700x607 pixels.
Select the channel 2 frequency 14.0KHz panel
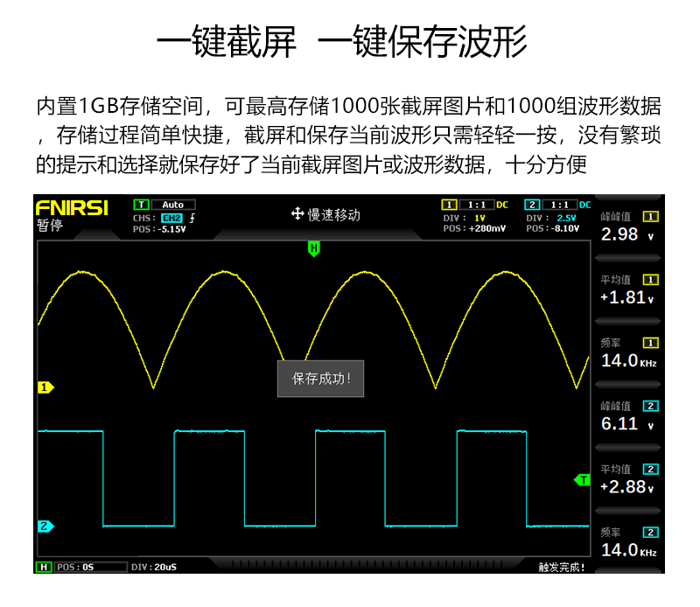coord(627,543)
